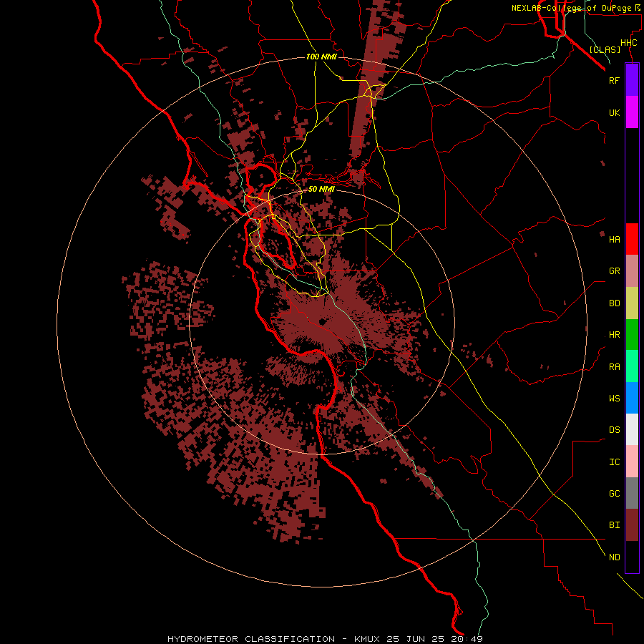Click the DS legend label
Viewport: 644px width, 644px height.
[614, 429]
